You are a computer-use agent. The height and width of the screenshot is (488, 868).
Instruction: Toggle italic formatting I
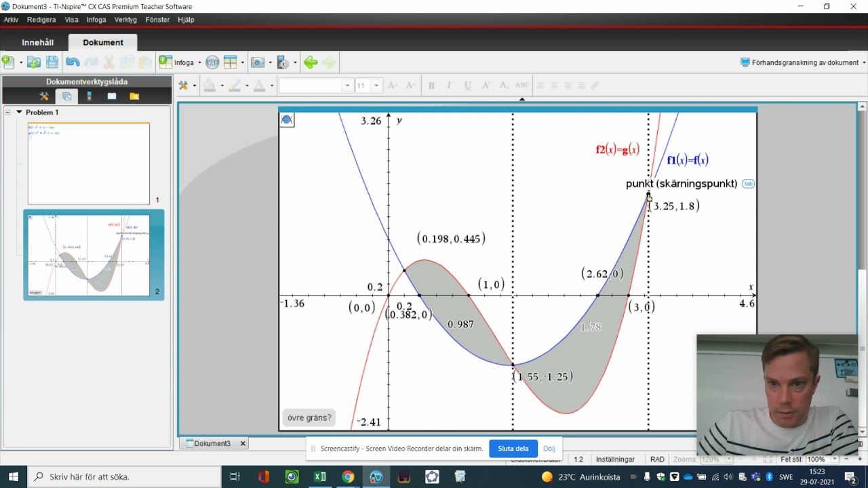(449, 85)
